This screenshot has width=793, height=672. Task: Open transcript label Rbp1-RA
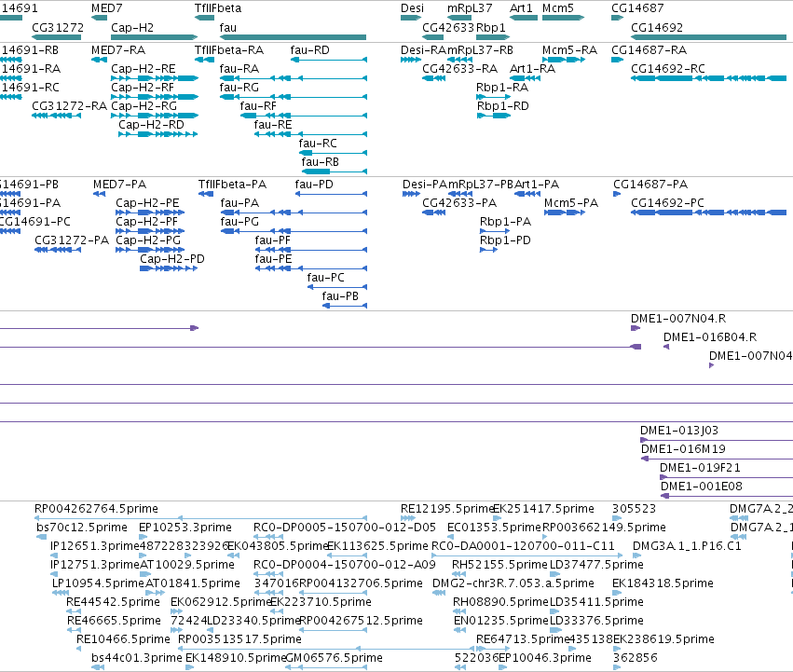(502, 88)
